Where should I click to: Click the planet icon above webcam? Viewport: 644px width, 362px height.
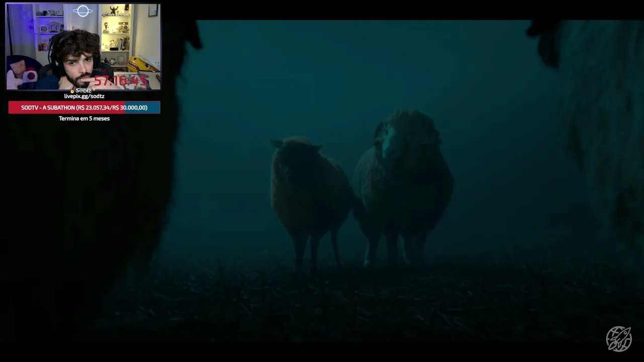click(83, 11)
